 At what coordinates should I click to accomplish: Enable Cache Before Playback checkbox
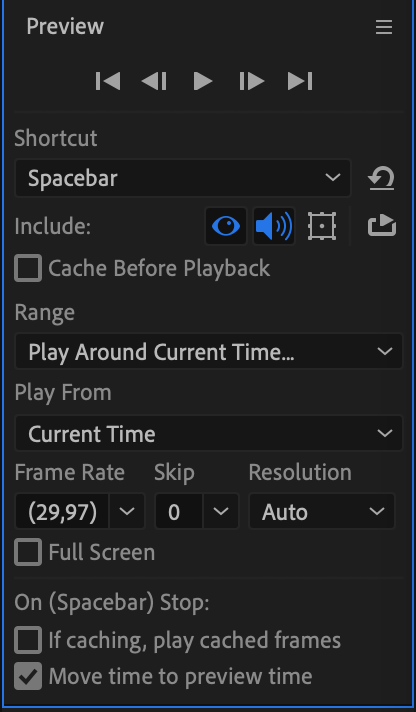tap(28, 268)
